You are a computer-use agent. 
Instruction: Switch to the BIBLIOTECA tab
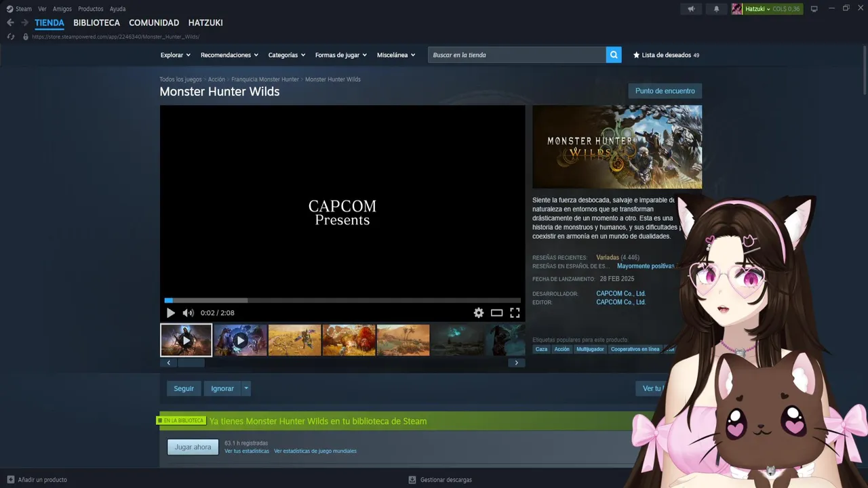coord(96,22)
